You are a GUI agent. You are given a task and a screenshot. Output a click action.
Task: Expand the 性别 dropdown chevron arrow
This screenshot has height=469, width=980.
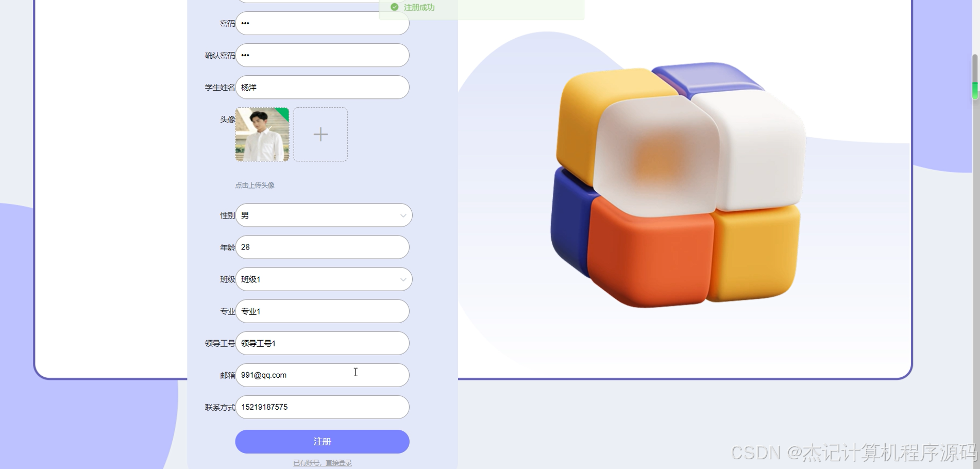click(x=403, y=215)
